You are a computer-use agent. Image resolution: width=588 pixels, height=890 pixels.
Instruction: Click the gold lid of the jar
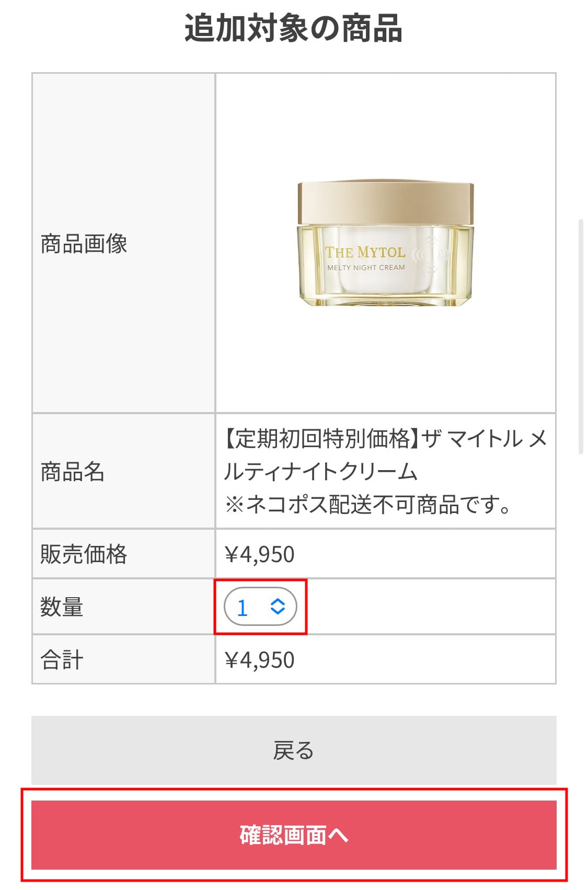point(386,203)
